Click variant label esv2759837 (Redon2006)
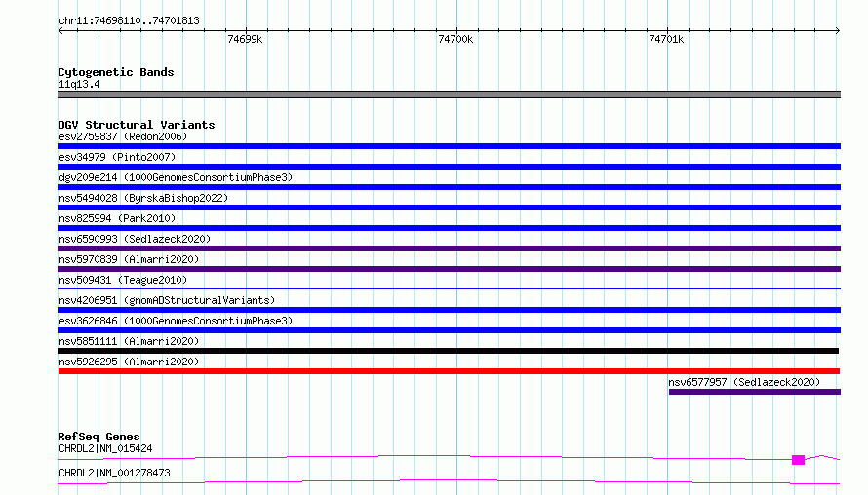 coord(123,136)
